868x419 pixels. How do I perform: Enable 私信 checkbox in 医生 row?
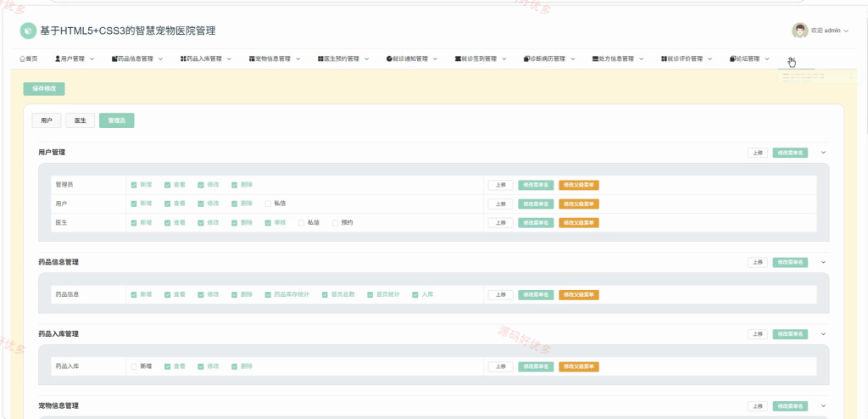click(x=302, y=223)
